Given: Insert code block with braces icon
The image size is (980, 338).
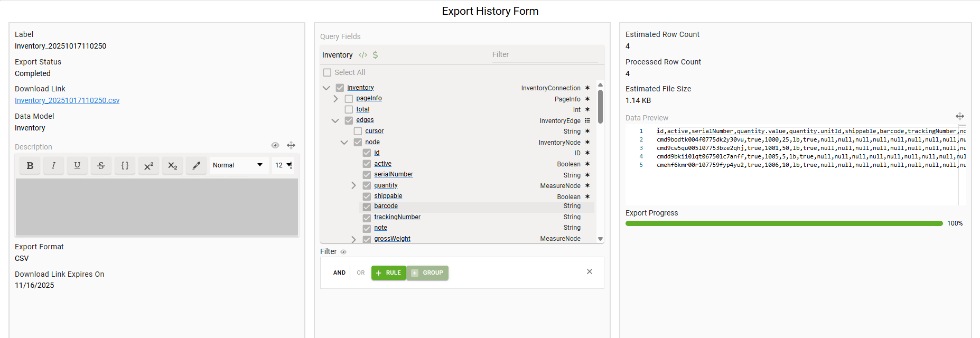Looking at the screenshot, I should click(125, 166).
